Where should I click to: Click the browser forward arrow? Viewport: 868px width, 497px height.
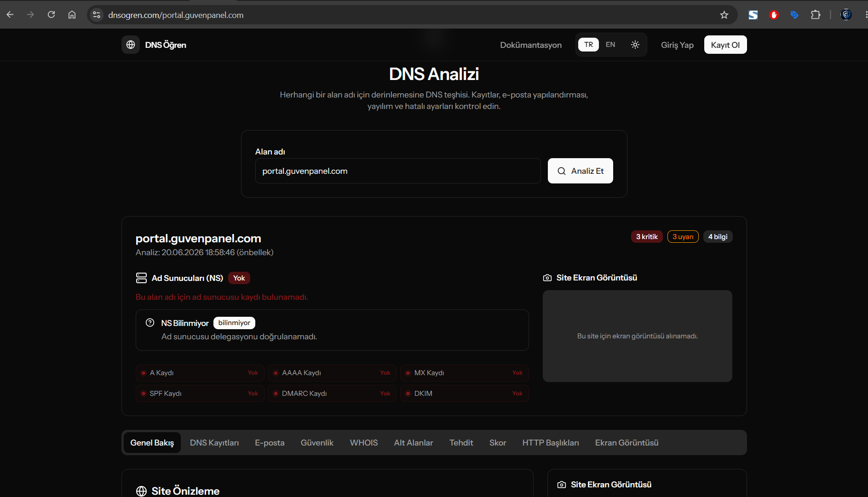30,15
